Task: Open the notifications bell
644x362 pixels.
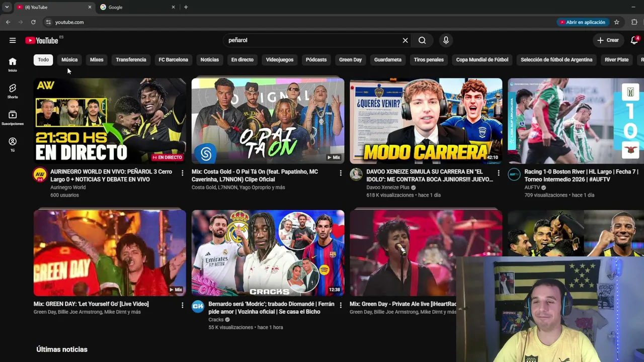Action: (634, 40)
